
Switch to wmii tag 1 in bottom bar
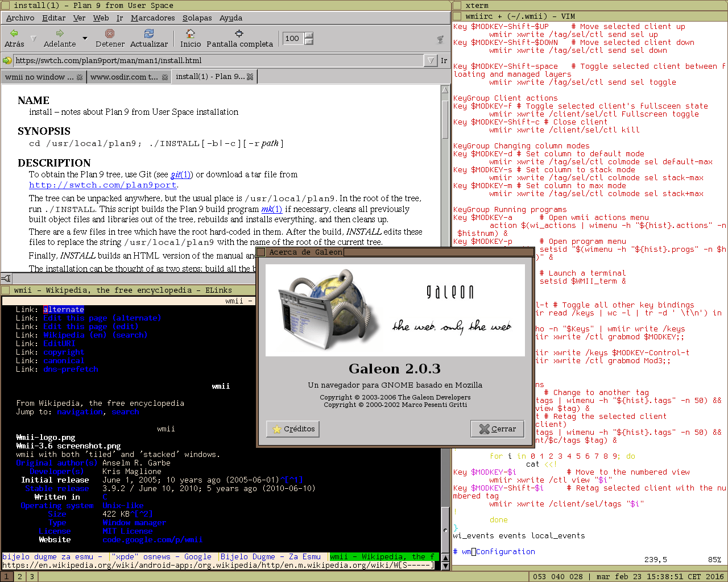[x=7, y=577]
